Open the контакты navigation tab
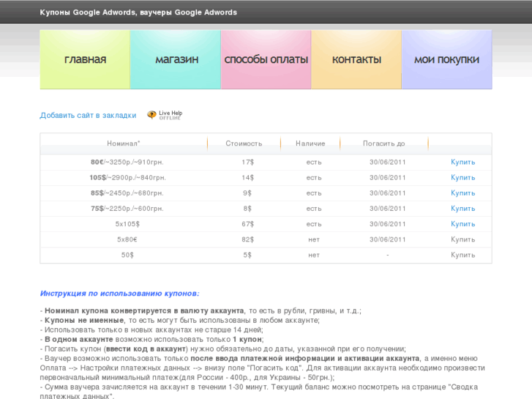 coord(356,60)
